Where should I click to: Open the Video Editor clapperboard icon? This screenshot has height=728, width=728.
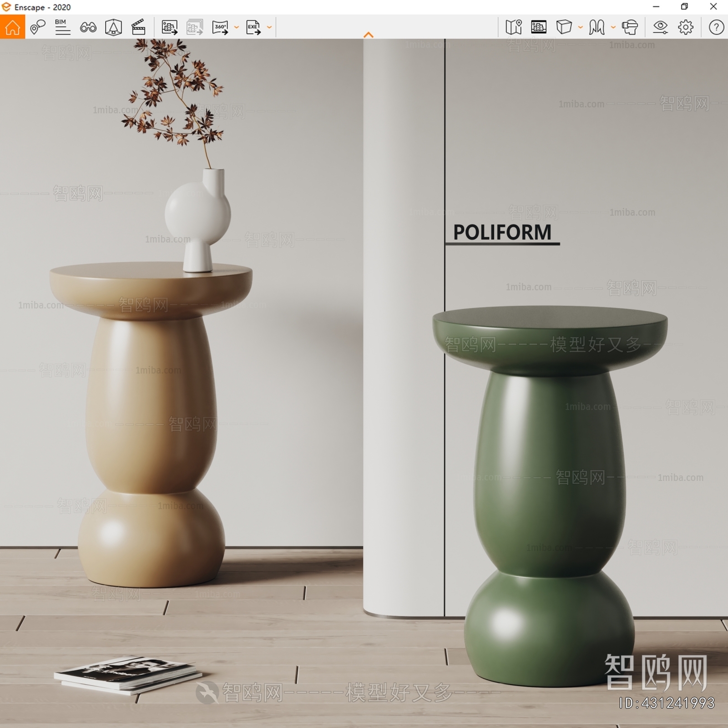[138, 27]
